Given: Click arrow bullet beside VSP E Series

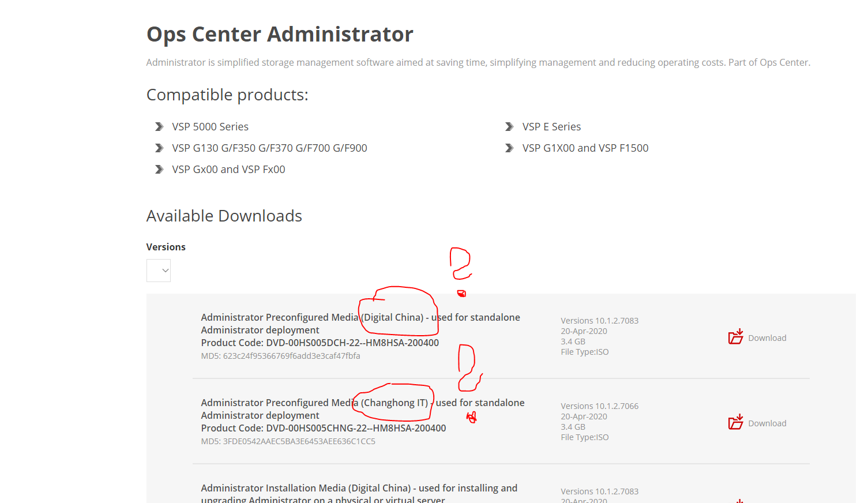Looking at the screenshot, I should click(x=509, y=127).
